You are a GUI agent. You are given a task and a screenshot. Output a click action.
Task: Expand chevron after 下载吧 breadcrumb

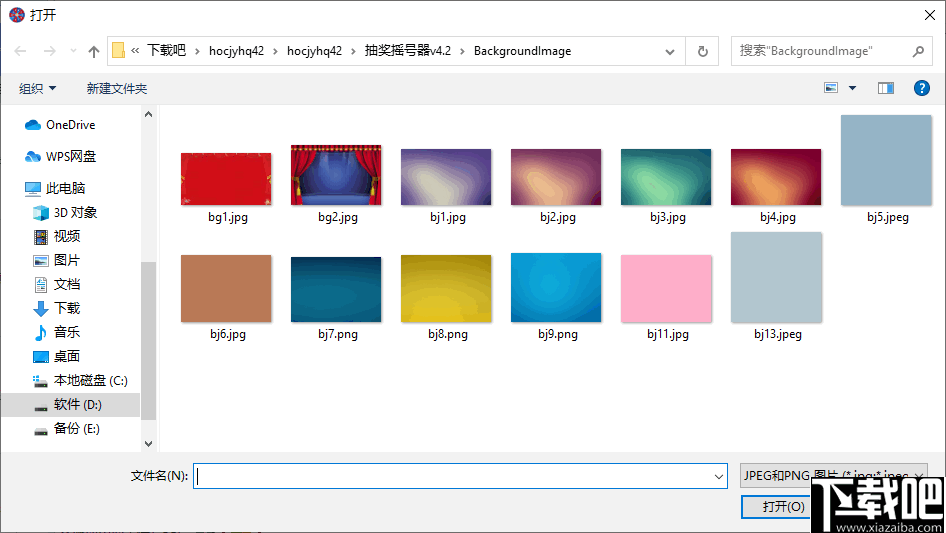pyautogui.click(x=197, y=51)
